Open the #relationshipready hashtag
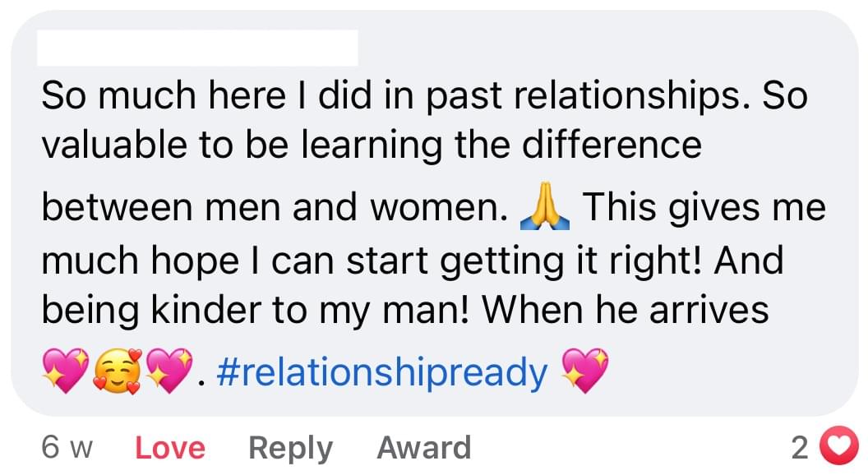 point(381,372)
